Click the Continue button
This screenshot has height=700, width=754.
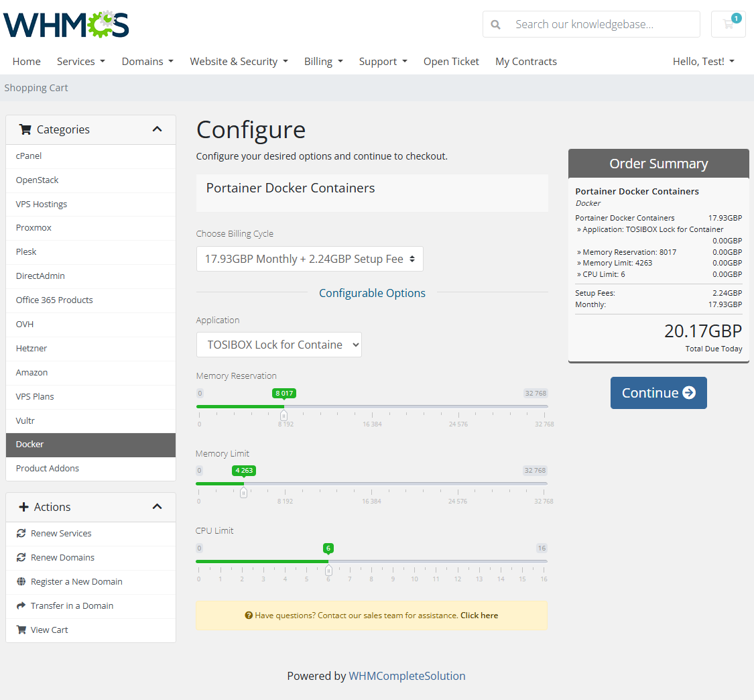point(658,393)
